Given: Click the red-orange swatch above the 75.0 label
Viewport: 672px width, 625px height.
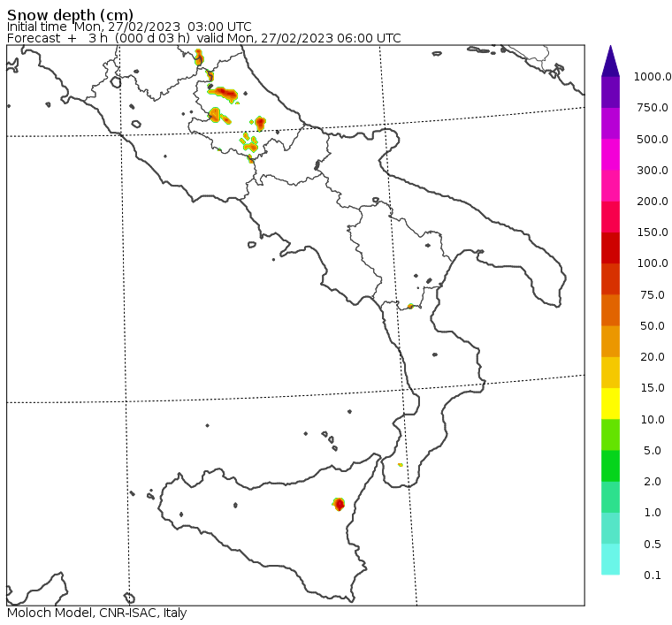Looking at the screenshot, I should [610, 278].
